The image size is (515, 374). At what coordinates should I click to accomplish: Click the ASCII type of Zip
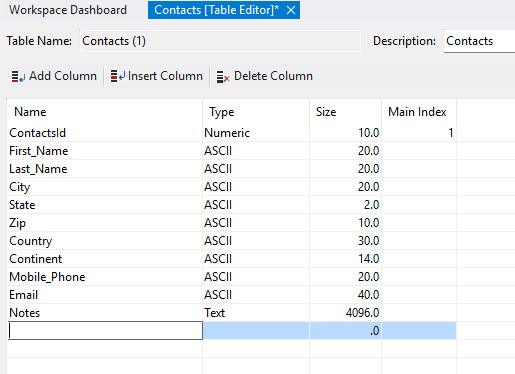click(x=256, y=223)
